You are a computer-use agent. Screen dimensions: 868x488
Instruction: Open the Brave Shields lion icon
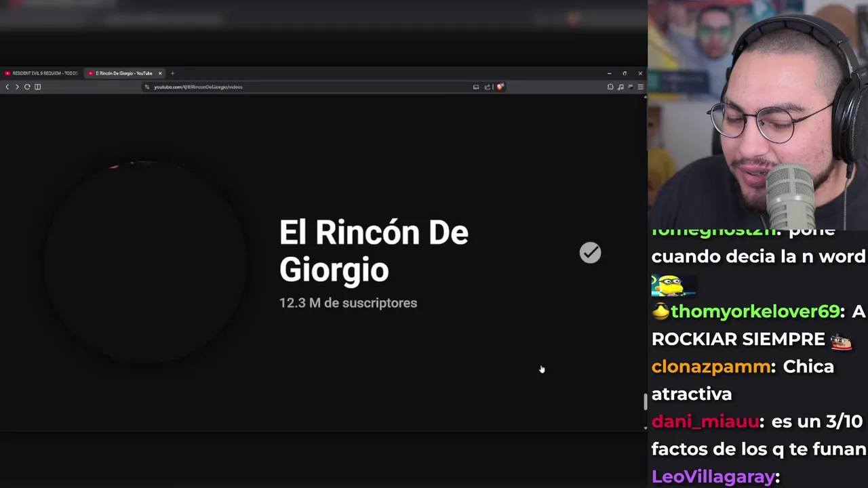click(500, 87)
